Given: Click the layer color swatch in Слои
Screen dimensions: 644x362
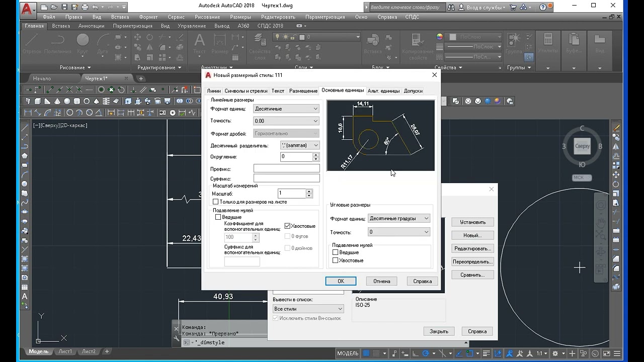Looking at the screenshot, I should tap(303, 37).
